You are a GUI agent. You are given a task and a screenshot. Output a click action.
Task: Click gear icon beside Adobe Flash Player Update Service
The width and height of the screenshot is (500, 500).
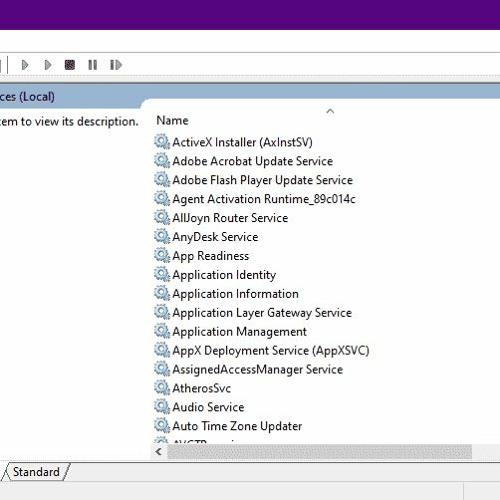162,180
